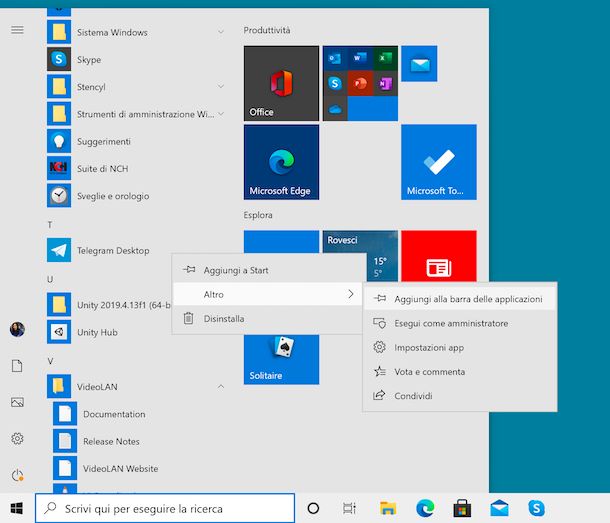Open Mail on the taskbar
610x523 pixels.
[500, 508]
